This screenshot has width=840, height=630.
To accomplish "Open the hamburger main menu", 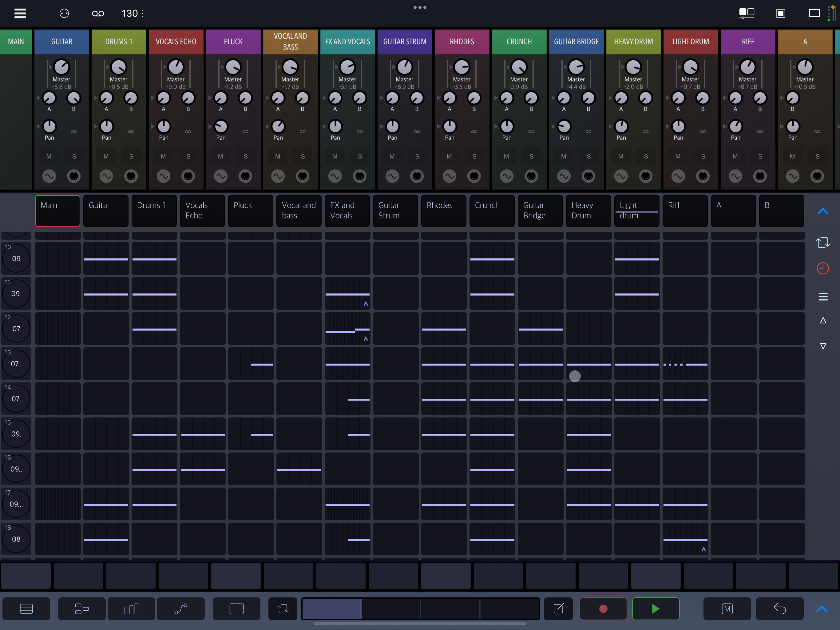I will click(20, 14).
